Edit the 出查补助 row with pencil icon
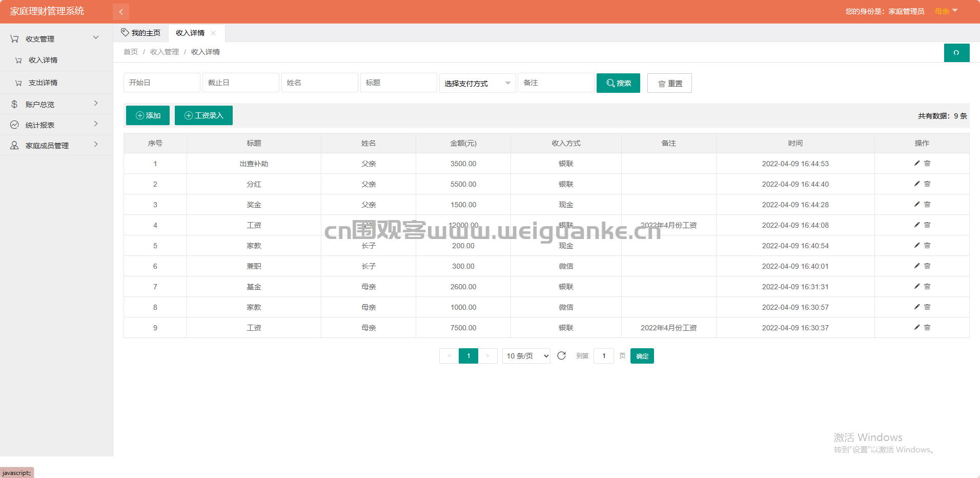 (x=917, y=163)
